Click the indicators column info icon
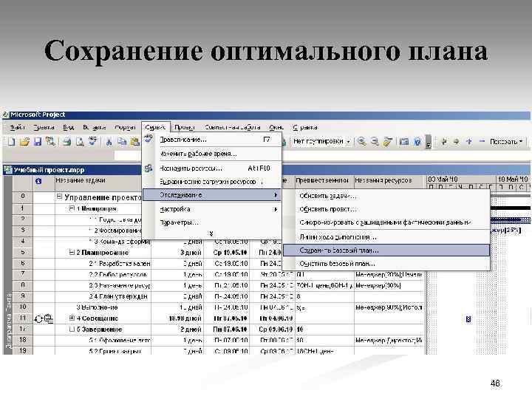This screenshot has width=532, height=399. click(38, 181)
